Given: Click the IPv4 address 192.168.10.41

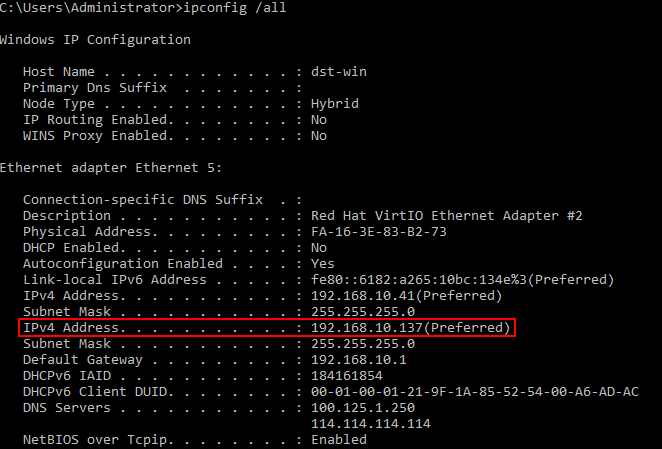Looking at the screenshot, I should coord(405,296).
